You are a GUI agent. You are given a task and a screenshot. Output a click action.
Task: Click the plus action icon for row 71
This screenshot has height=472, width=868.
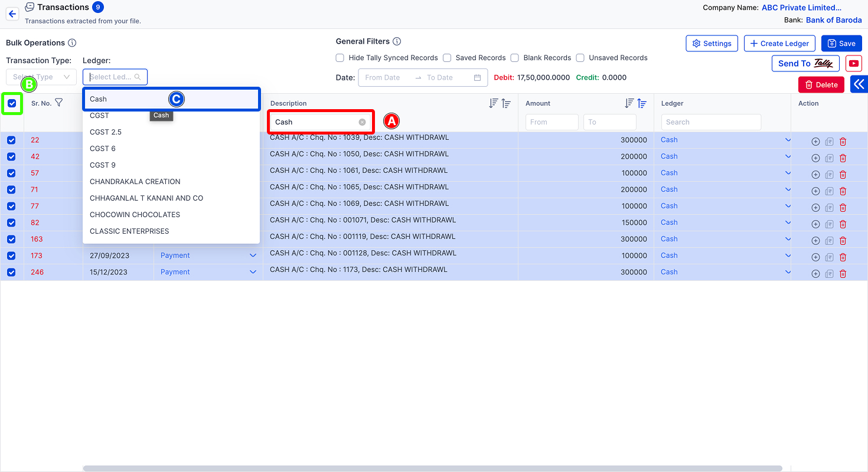tap(815, 191)
